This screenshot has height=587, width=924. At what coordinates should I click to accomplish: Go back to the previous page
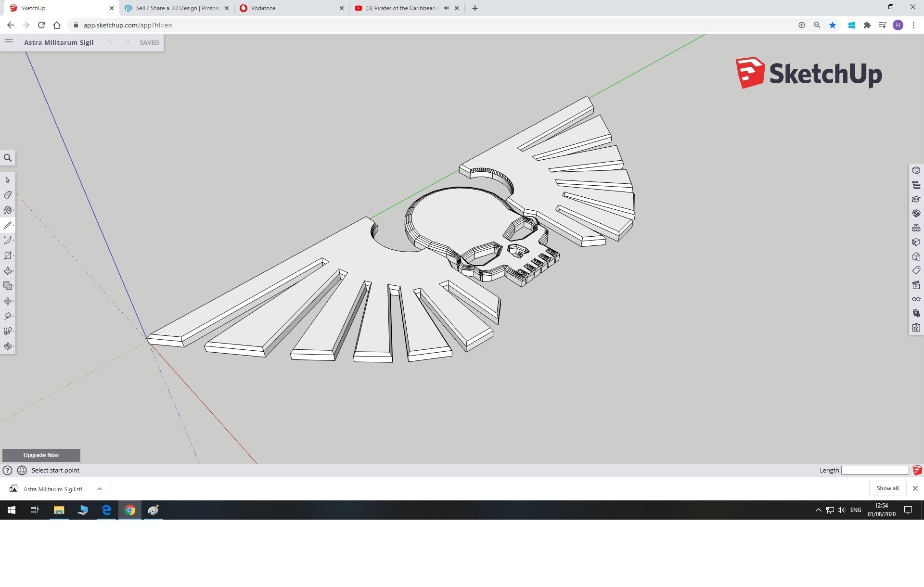coord(11,25)
